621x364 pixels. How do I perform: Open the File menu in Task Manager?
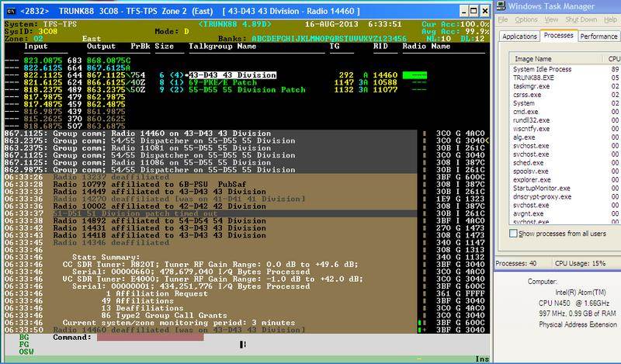pos(503,19)
